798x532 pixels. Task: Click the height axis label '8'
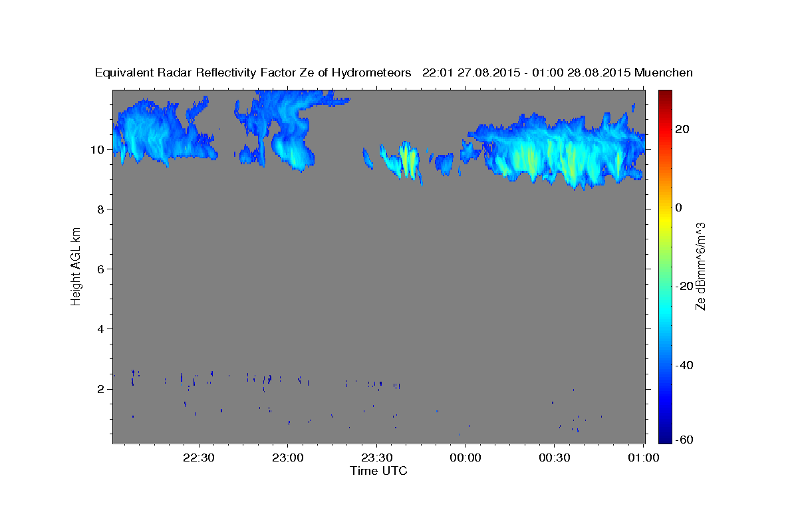tap(100, 209)
